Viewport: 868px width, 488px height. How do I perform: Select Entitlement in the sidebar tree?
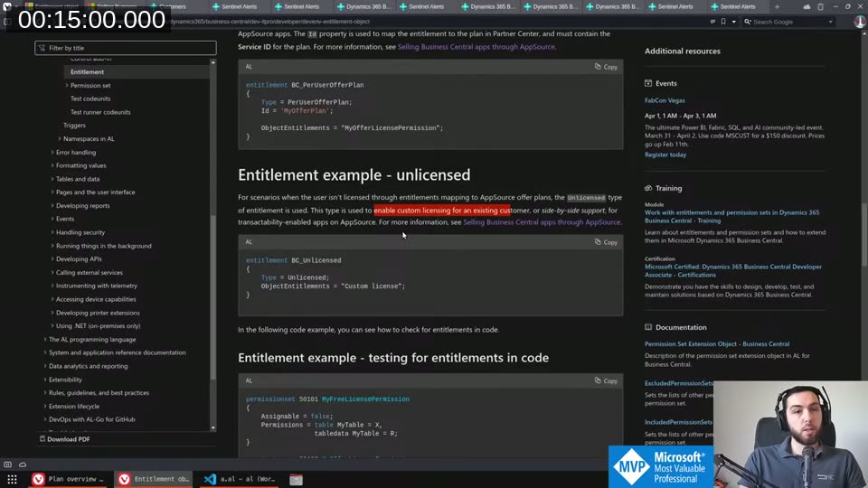87,72
